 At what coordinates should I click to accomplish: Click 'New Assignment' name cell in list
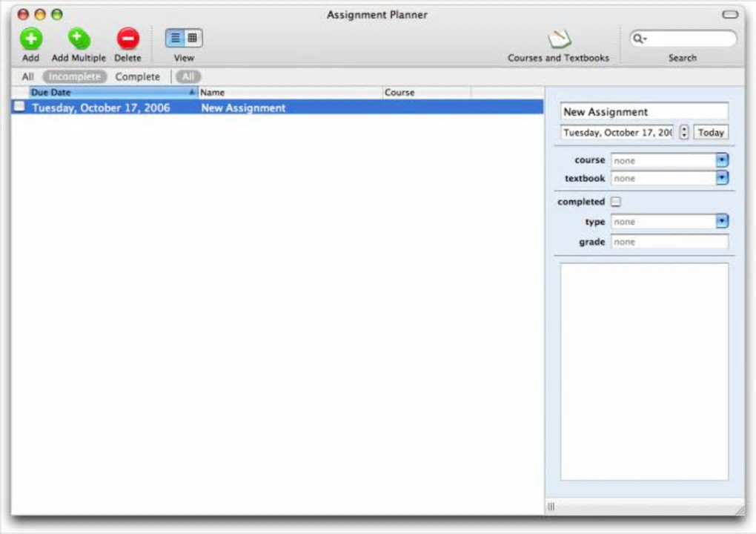(243, 108)
